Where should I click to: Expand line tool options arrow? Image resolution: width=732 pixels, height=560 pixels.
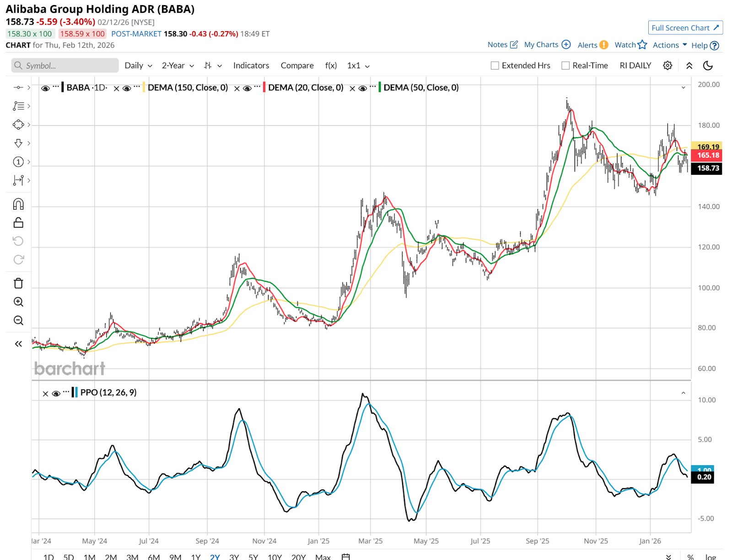pos(29,87)
